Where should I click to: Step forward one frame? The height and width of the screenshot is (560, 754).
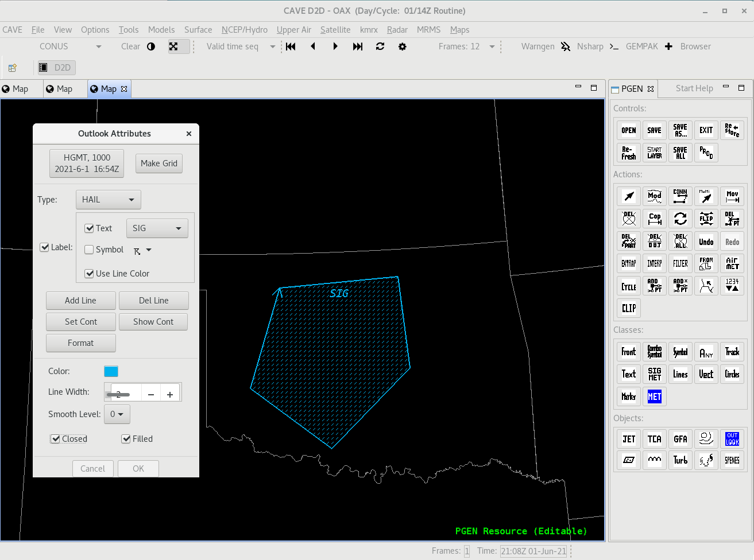335,46
